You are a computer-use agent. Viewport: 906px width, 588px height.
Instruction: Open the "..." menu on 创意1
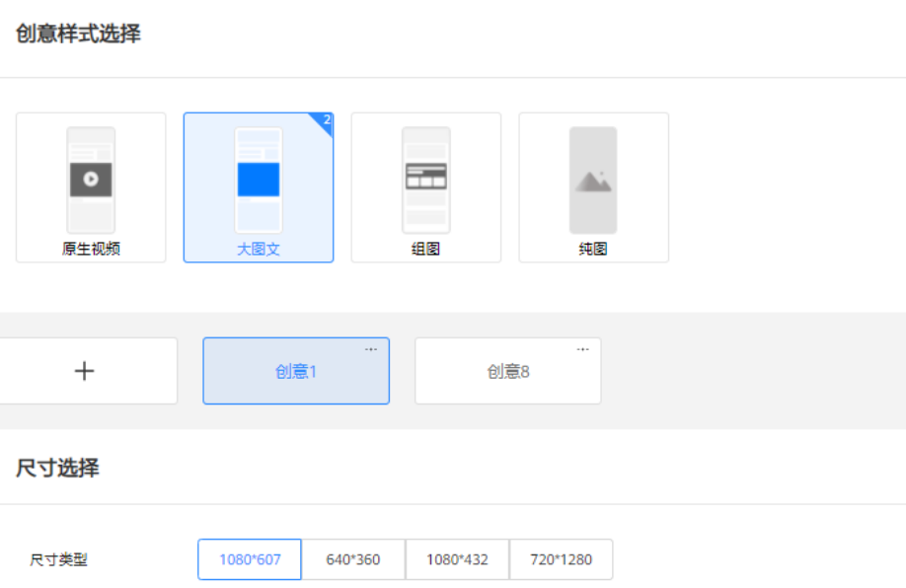coord(372,348)
